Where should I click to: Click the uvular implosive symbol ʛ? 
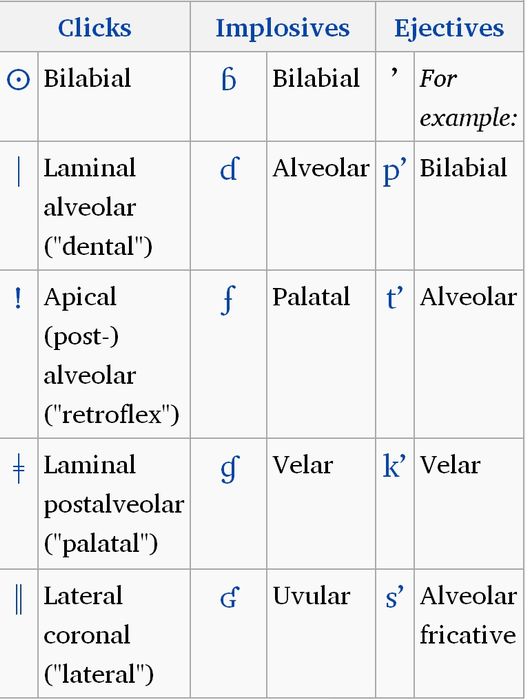(230, 597)
